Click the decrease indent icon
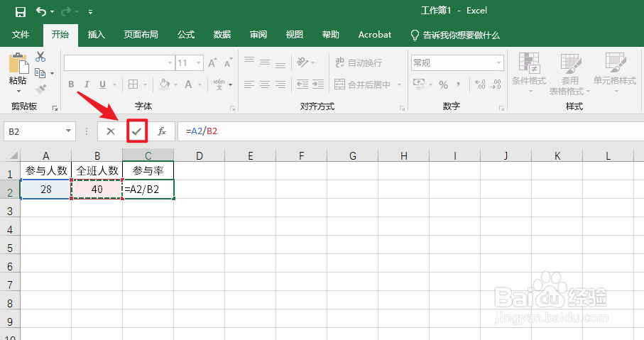Screen dimensions: 644x340 [x=302, y=84]
